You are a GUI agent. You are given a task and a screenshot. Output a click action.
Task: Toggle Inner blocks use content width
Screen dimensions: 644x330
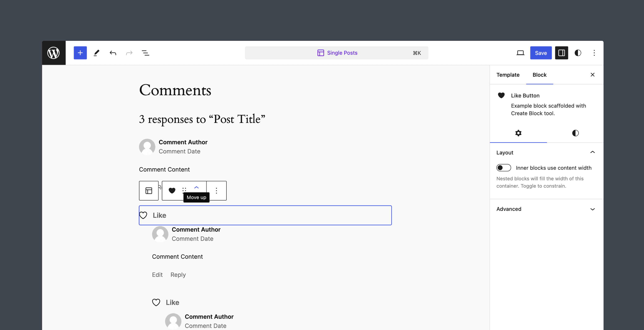click(x=503, y=168)
